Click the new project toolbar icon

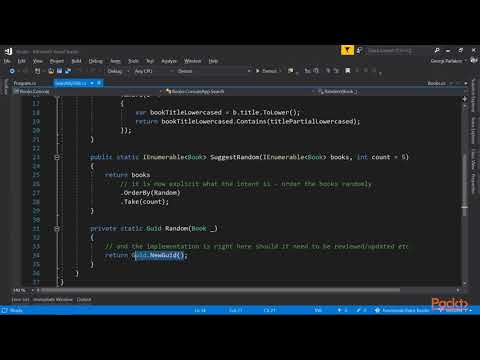click(x=38, y=71)
